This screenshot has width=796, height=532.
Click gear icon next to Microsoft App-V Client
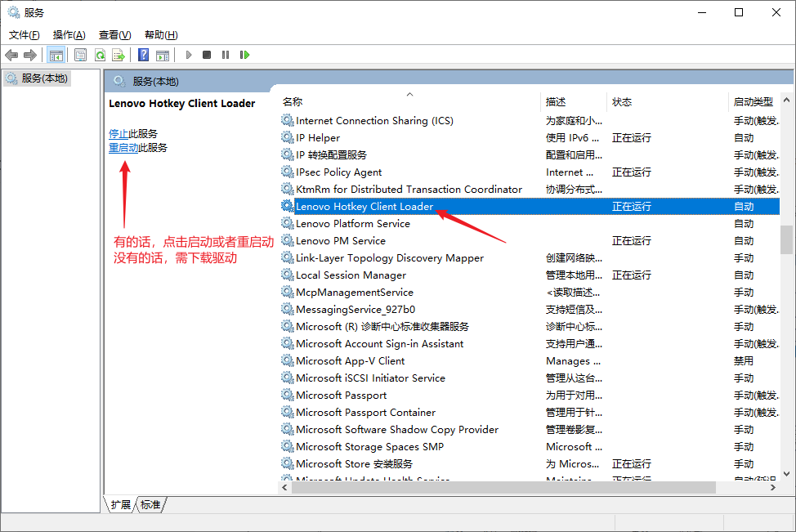pos(288,361)
